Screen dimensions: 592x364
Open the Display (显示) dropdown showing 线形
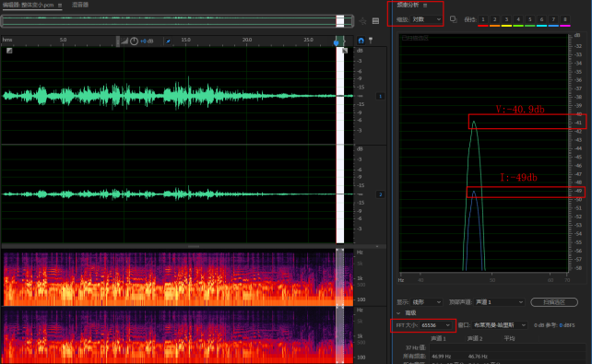[427, 302]
